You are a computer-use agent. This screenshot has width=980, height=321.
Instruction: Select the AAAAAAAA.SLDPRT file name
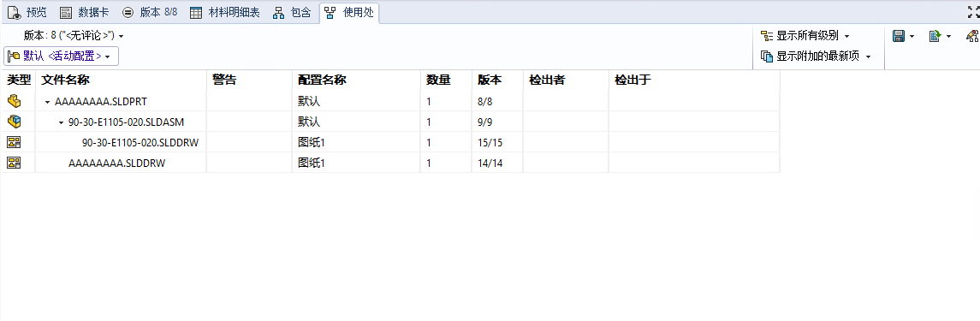pos(101,101)
